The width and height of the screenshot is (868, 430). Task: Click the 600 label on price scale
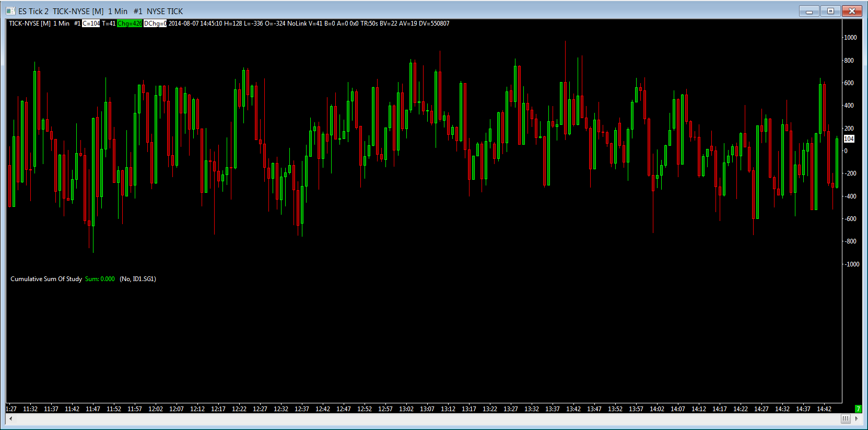pos(849,83)
